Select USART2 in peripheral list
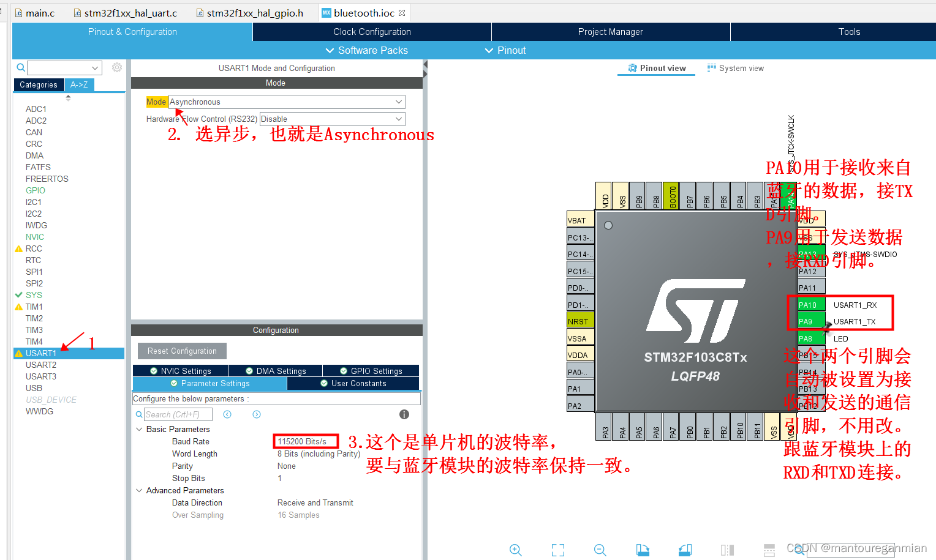This screenshot has width=936, height=560. (41, 365)
